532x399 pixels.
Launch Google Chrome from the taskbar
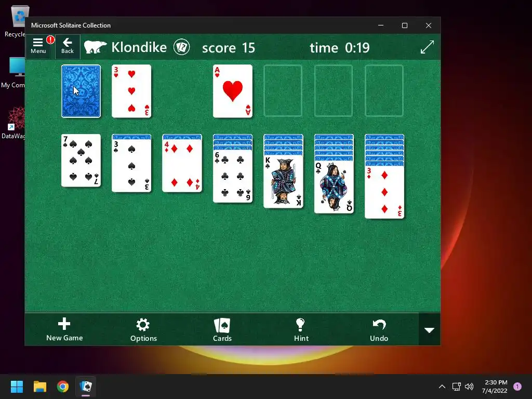pyautogui.click(x=63, y=387)
